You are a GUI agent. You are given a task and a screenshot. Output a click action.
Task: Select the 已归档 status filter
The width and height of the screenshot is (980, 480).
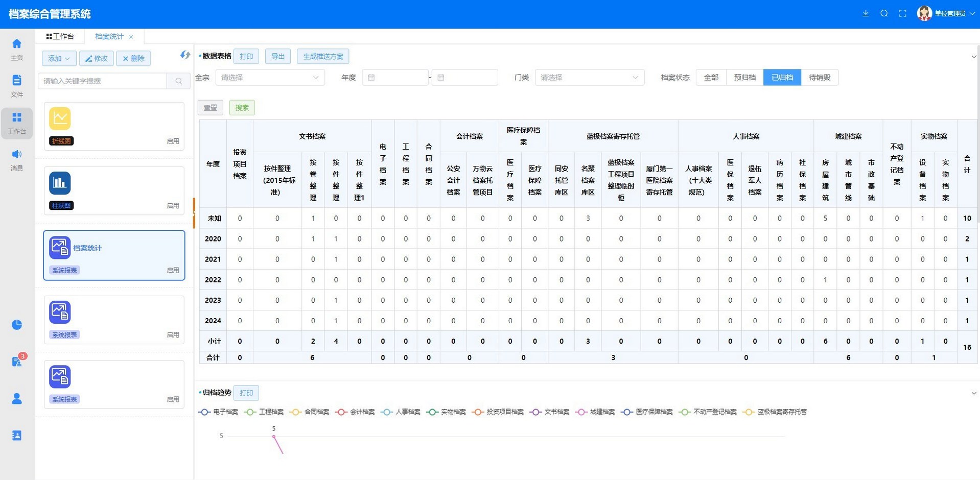point(782,78)
